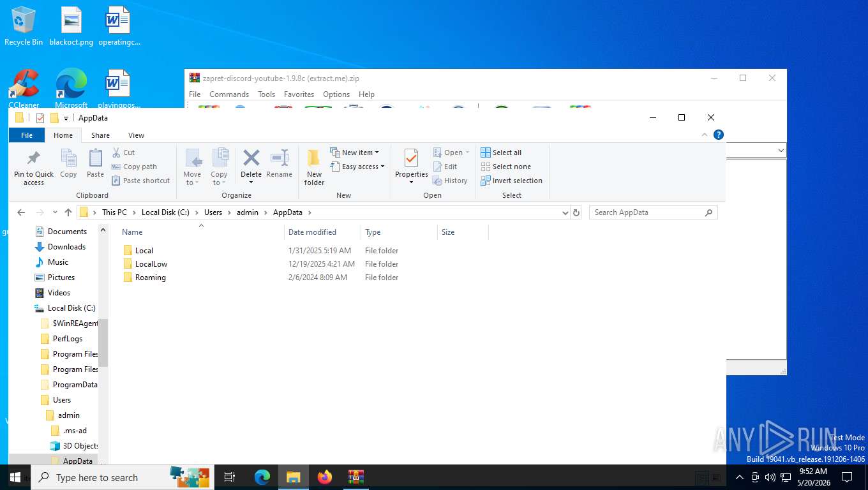Open the File tab in Explorer
The height and width of the screenshot is (490, 868).
click(27, 135)
